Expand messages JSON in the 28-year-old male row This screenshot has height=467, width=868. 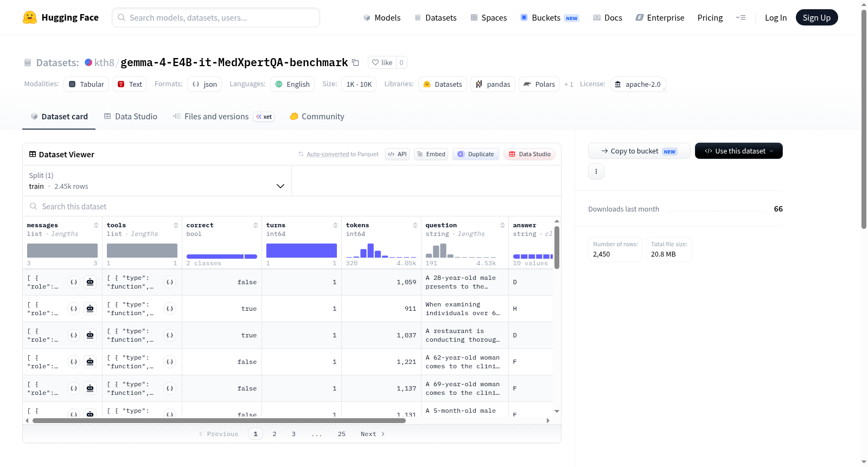74,282
